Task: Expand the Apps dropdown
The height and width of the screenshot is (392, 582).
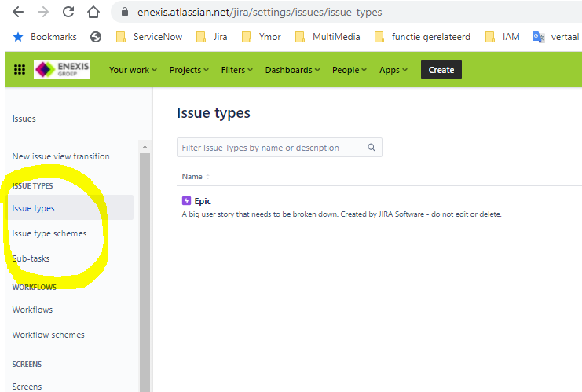Action: (393, 70)
